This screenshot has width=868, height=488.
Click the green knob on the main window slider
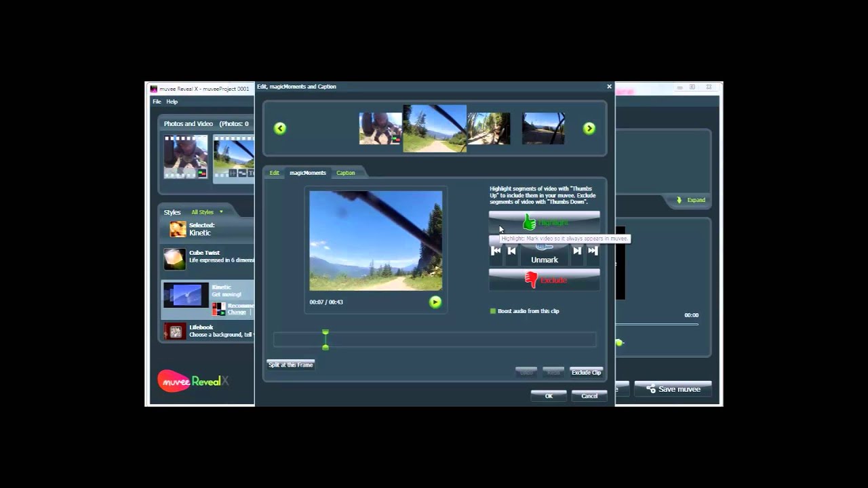point(619,343)
